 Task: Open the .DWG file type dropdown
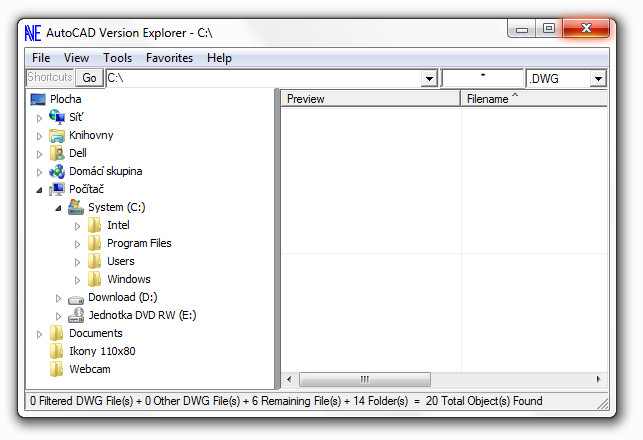click(x=598, y=78)
